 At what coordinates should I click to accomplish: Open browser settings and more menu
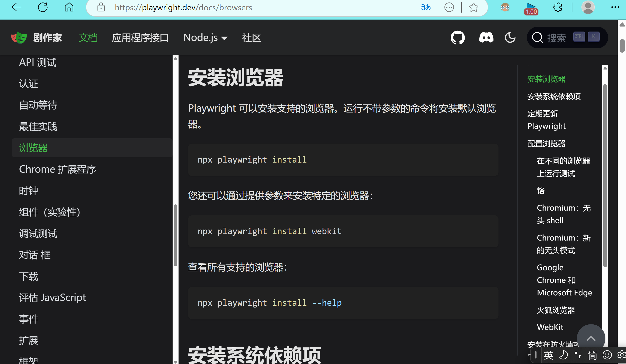pyautogui.click(x=615, y=8)
